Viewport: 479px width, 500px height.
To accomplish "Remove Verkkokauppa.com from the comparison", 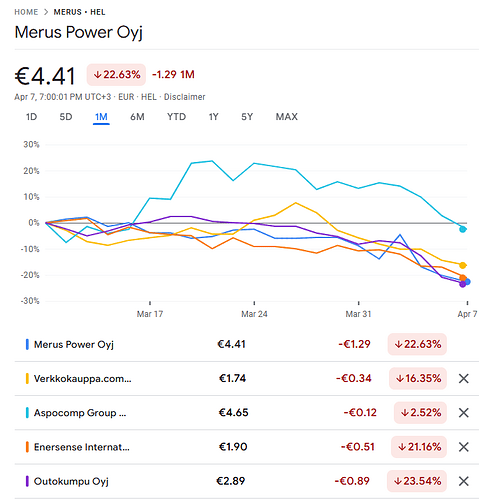I will (x=464, y=378).
